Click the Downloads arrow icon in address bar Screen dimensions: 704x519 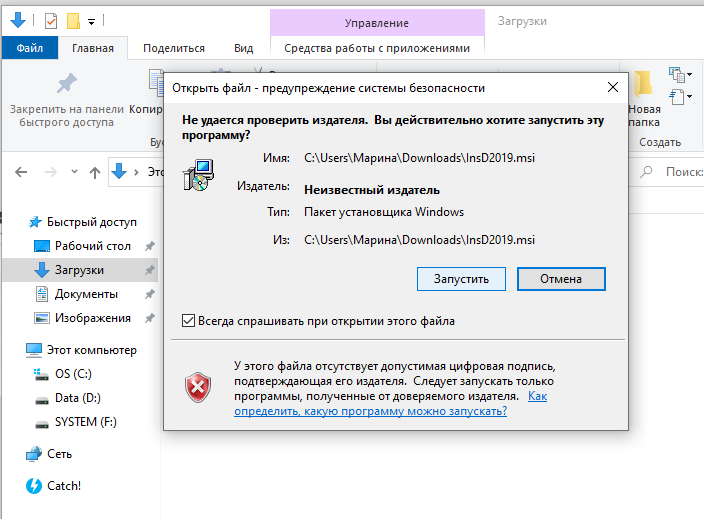tap(119, 172)
